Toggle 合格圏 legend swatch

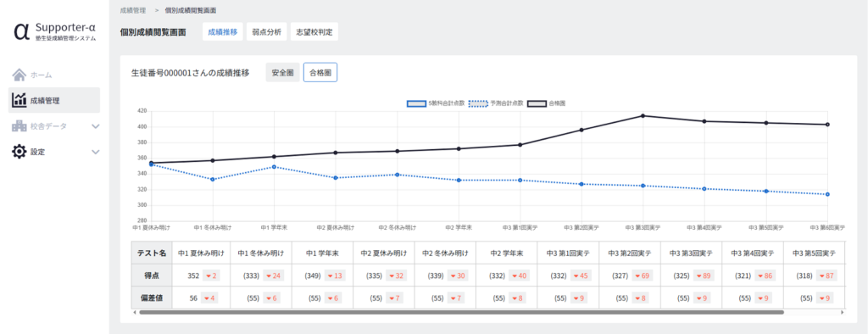(537, 103)
